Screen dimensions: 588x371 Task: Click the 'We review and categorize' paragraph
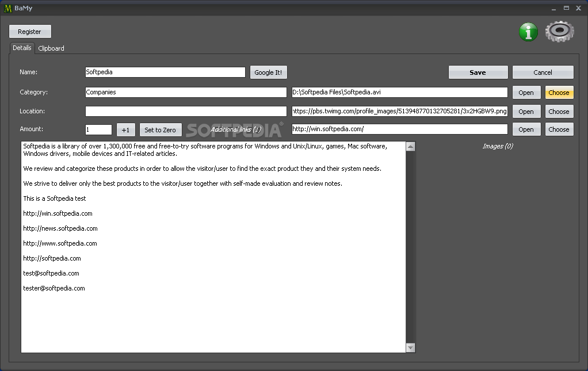click(x=202, y=169)
